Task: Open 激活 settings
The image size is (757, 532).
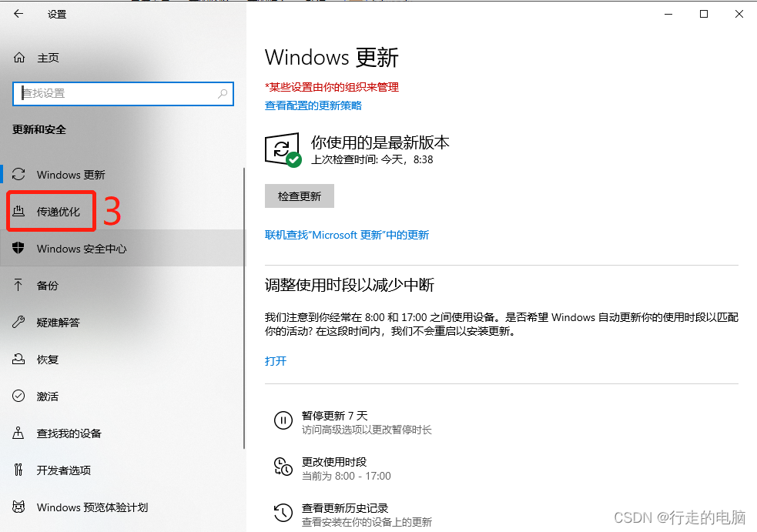Action: pos(122,396)
